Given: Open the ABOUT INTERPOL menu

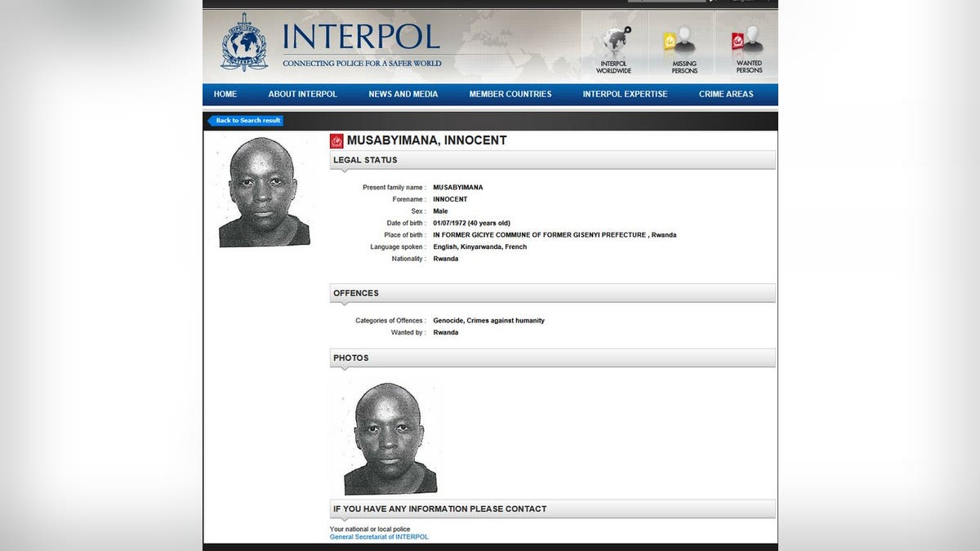Looking at the screenshot, I should [302, 95].
